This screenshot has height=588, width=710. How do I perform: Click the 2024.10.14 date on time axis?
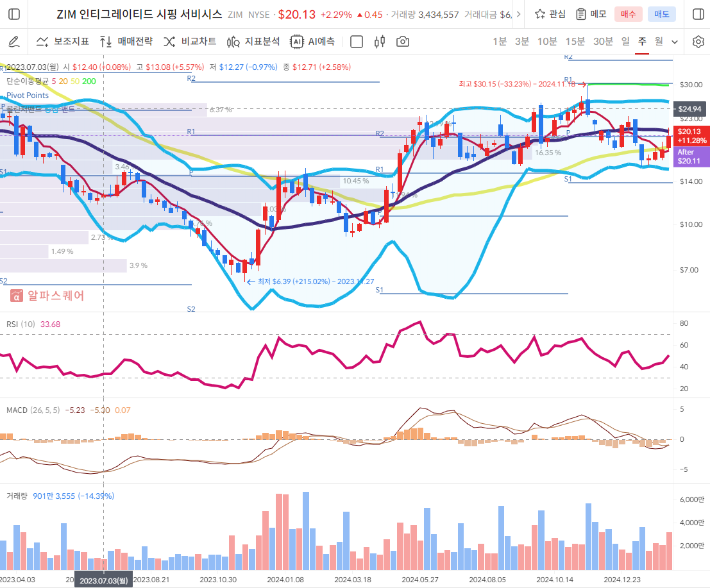[x=555, y=580]
